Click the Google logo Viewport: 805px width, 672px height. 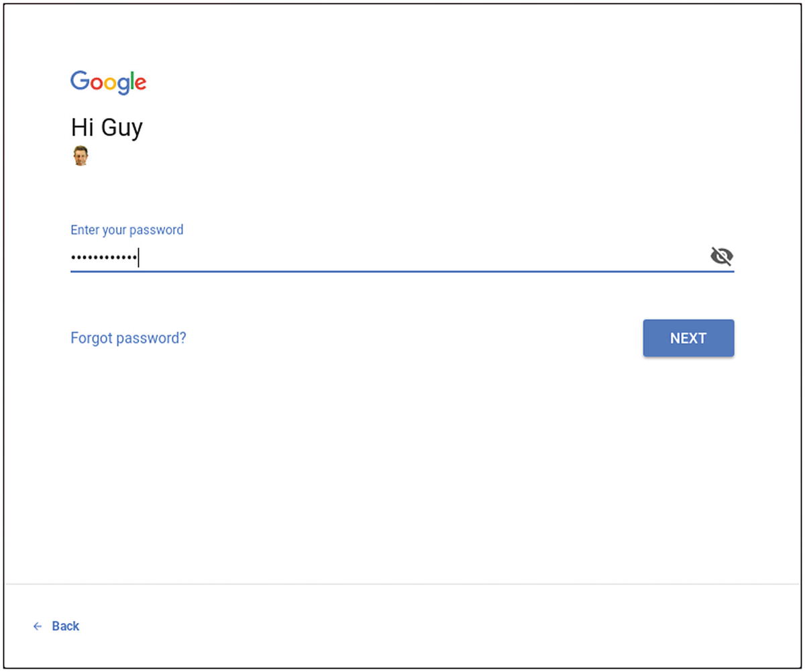coord(108,82)
